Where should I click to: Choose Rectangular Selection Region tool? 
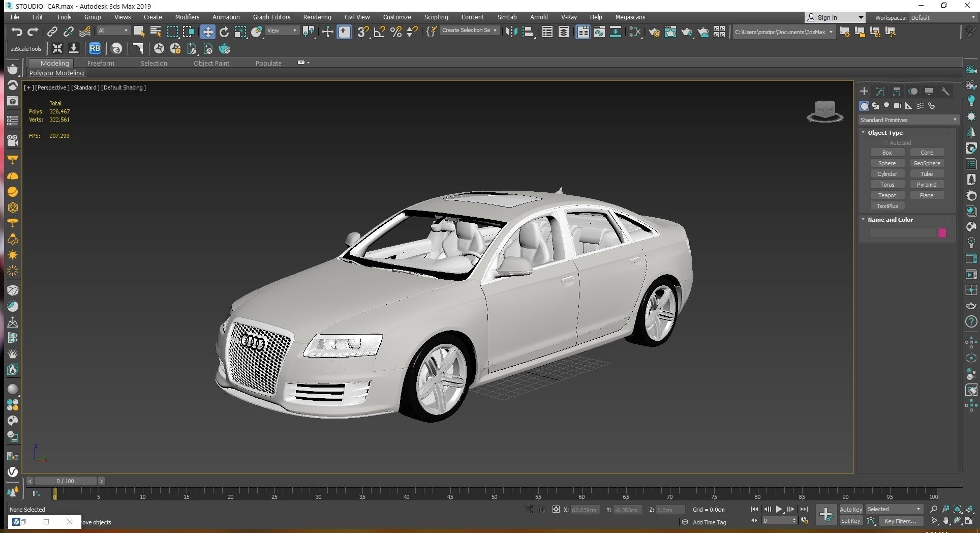pyautogui.click(x=172, y=32)
